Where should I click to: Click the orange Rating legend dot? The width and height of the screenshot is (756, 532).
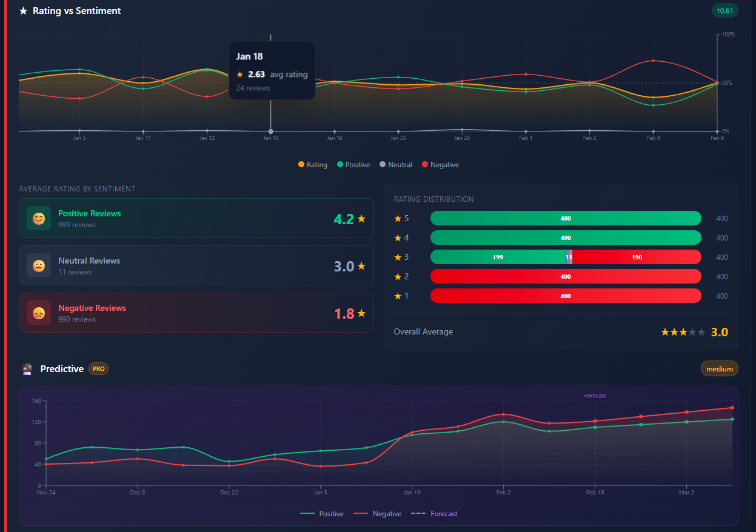[x=300, y=164]
